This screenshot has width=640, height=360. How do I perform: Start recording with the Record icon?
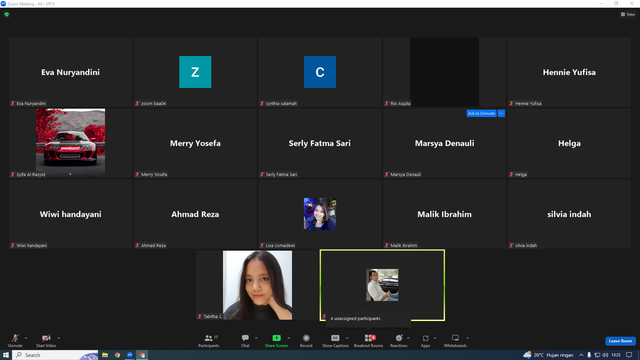pos(306,340)
